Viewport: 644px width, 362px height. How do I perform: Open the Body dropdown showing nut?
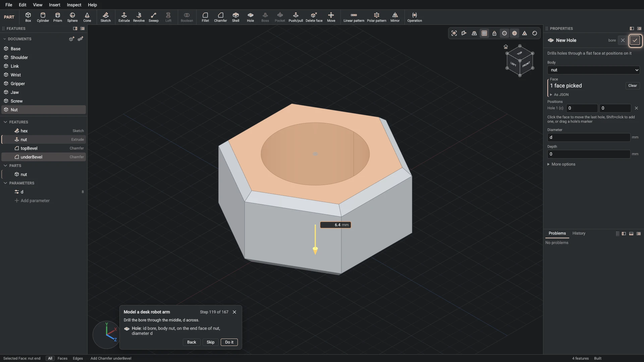click(593, 70)
